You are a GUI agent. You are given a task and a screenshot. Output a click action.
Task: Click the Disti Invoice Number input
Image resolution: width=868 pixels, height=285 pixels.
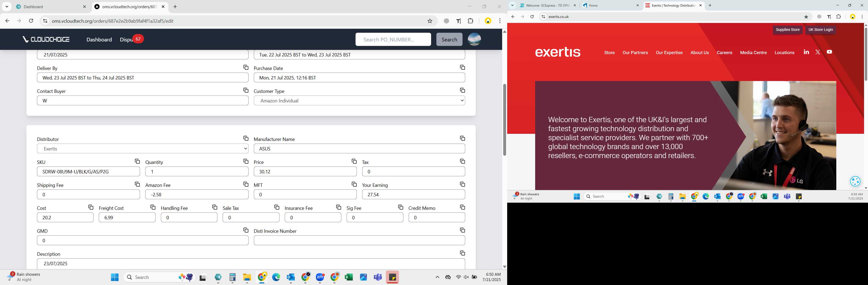tap(359, 240)
